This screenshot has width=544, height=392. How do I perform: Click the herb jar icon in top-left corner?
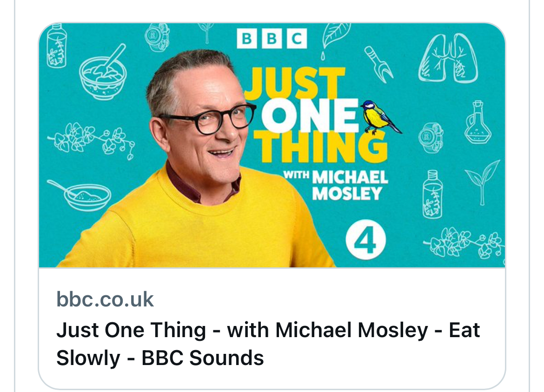tap(57, 45)
